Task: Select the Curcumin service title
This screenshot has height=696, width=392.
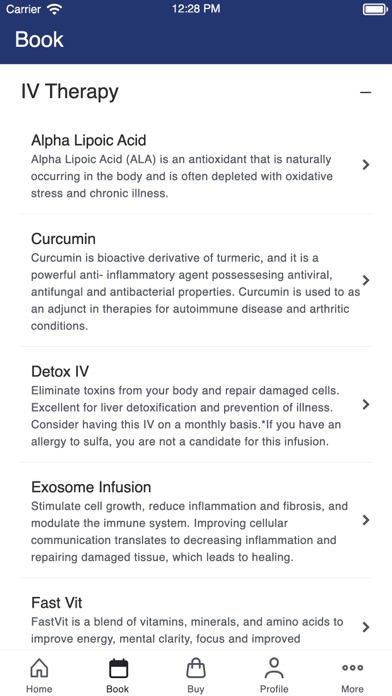Action: tap(63, 239)
